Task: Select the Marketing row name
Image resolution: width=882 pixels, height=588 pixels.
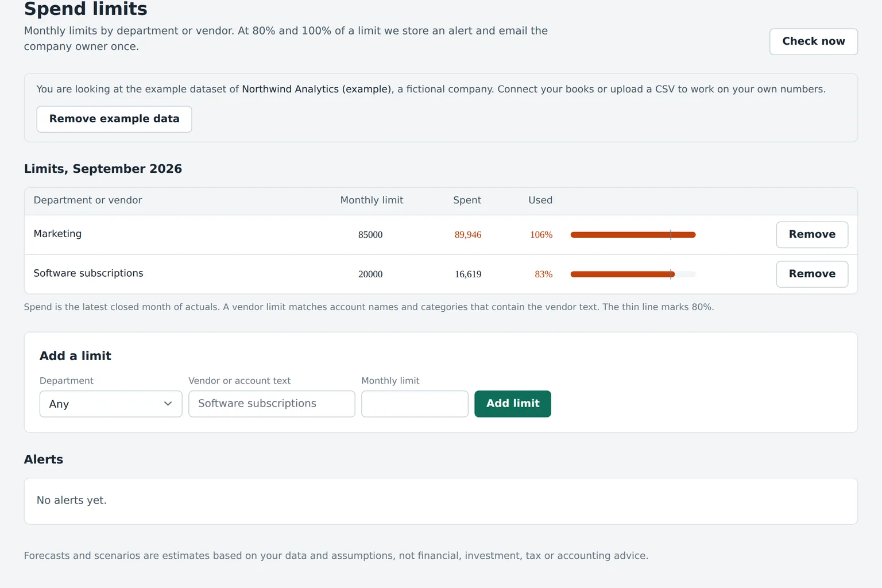Action: click(57, 234)
